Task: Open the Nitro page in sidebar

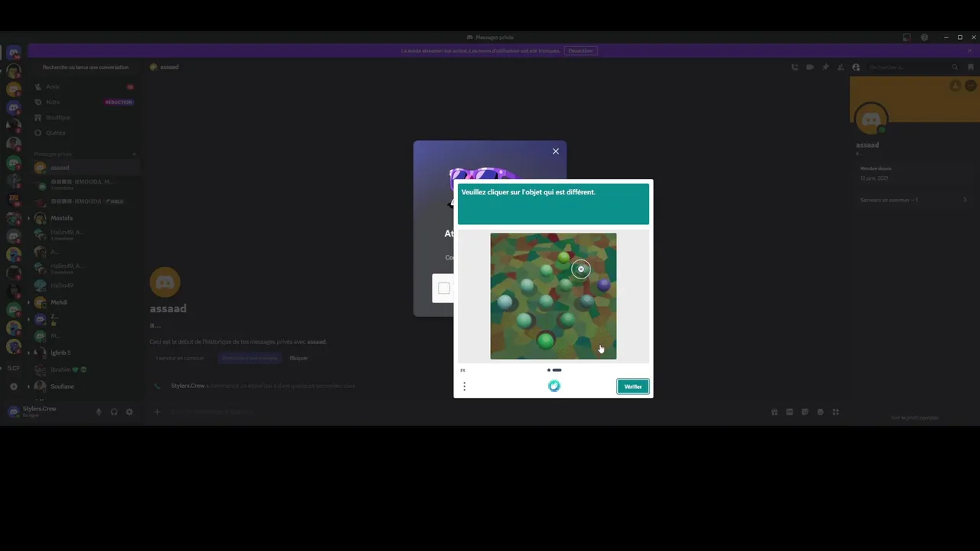Action: pyautogui.click(x=84, y=102)
